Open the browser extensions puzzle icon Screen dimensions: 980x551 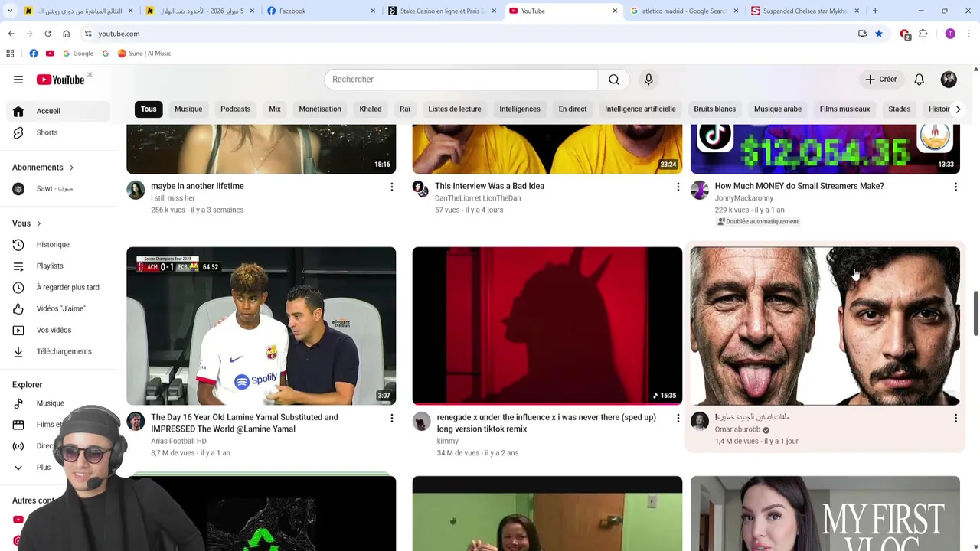click(923, 34)
